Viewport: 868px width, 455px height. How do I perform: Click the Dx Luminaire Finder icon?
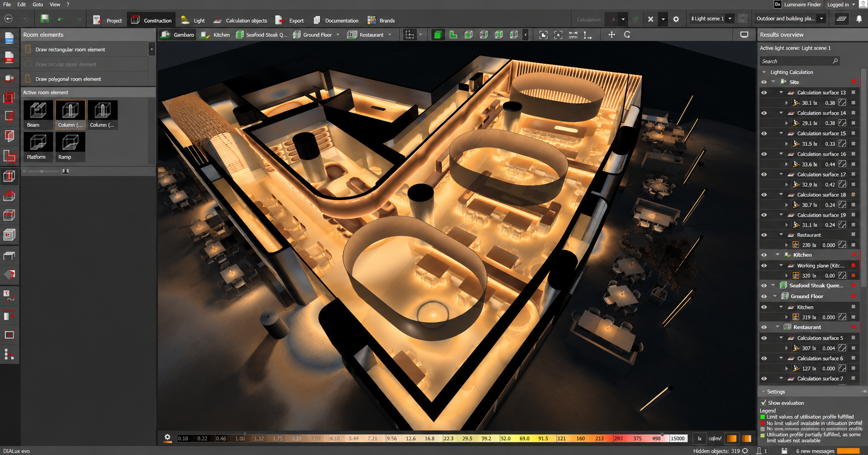[x=778, y=5]
